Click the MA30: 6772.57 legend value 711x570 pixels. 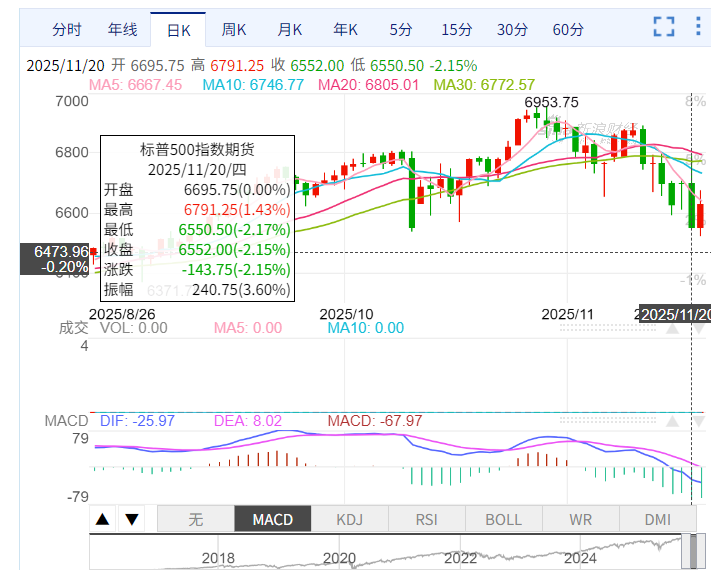click(484, 85)
